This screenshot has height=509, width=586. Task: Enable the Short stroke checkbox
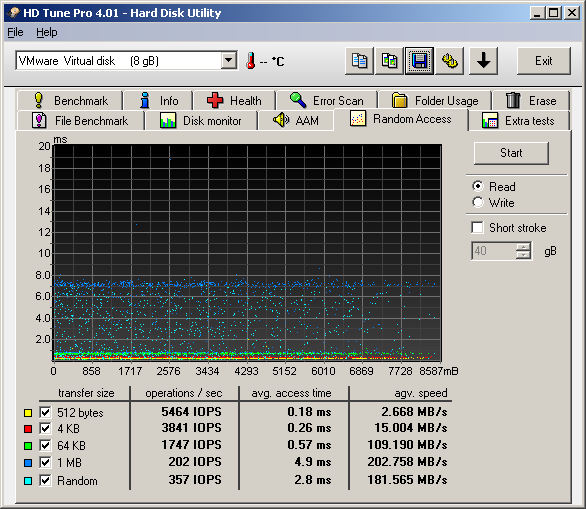click(477, 228)
